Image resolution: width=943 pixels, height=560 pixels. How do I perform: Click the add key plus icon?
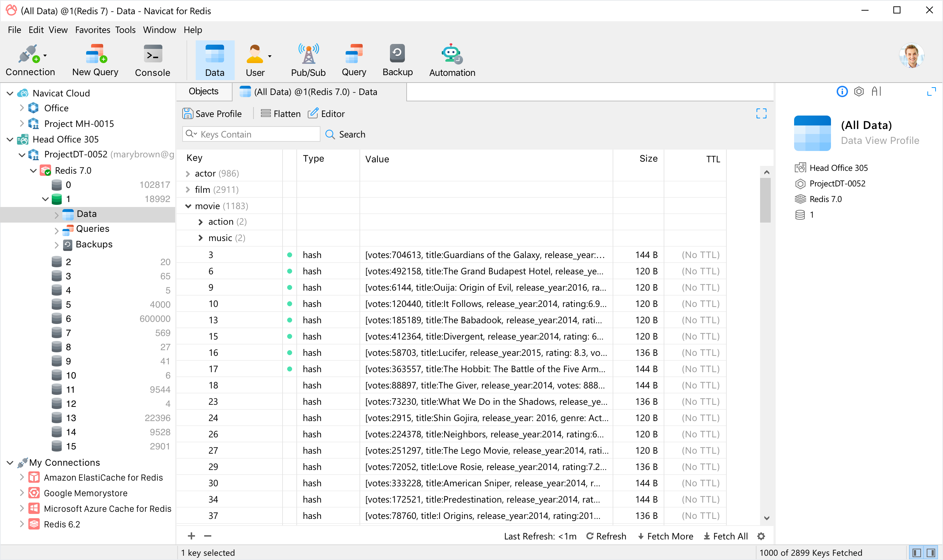click(x=191, y=536)
